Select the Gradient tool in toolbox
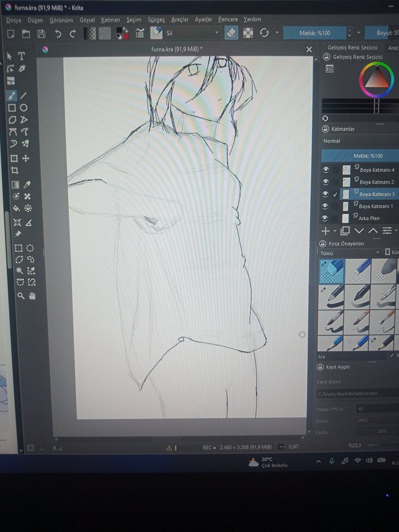Screen dimensions: 399x532 tap(16, 185)
